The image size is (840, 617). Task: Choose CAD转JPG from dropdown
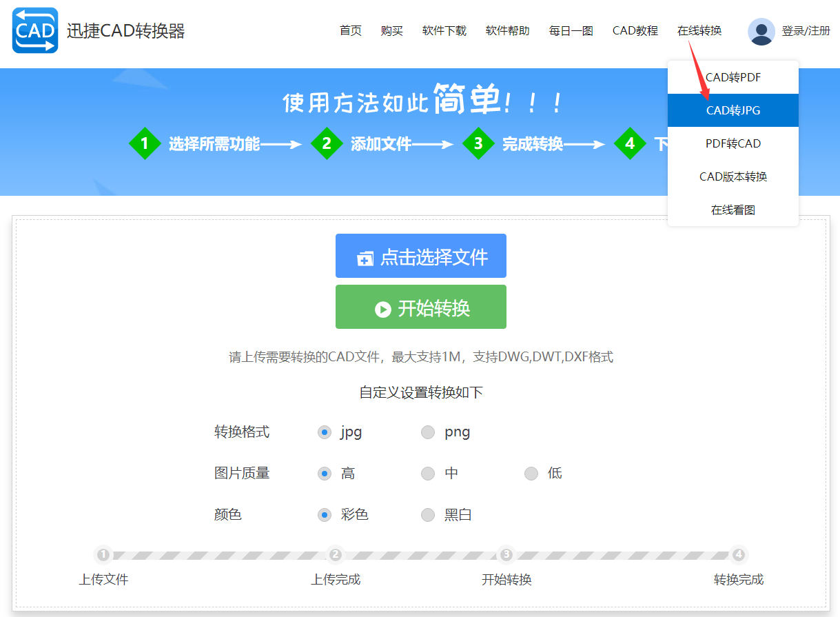click(733, 110)
